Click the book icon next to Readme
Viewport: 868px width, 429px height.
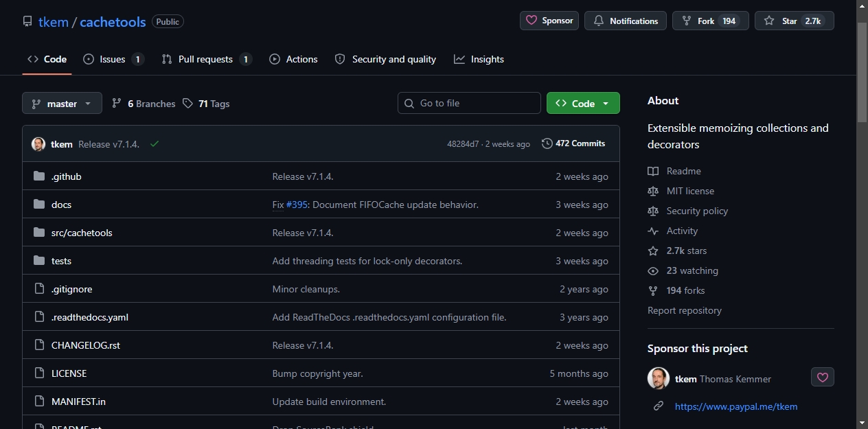tap(653, 171)
